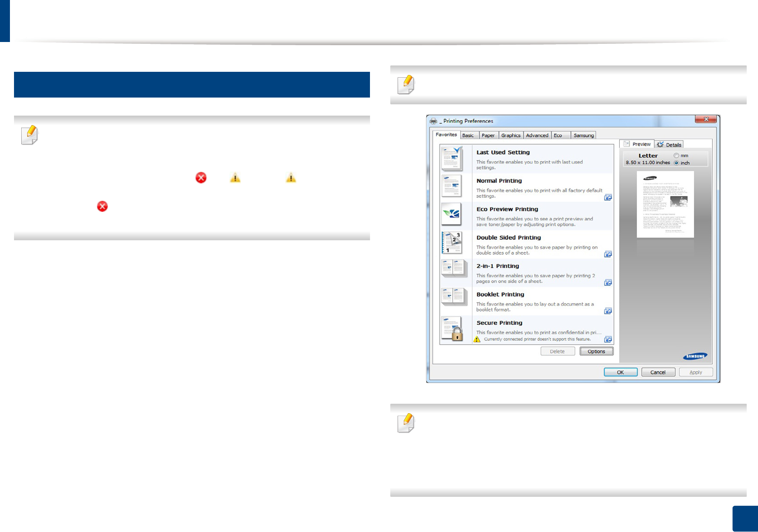Click the small blue icon beside Booklet Printing
The image size is (758, 532).
(608, 311)
